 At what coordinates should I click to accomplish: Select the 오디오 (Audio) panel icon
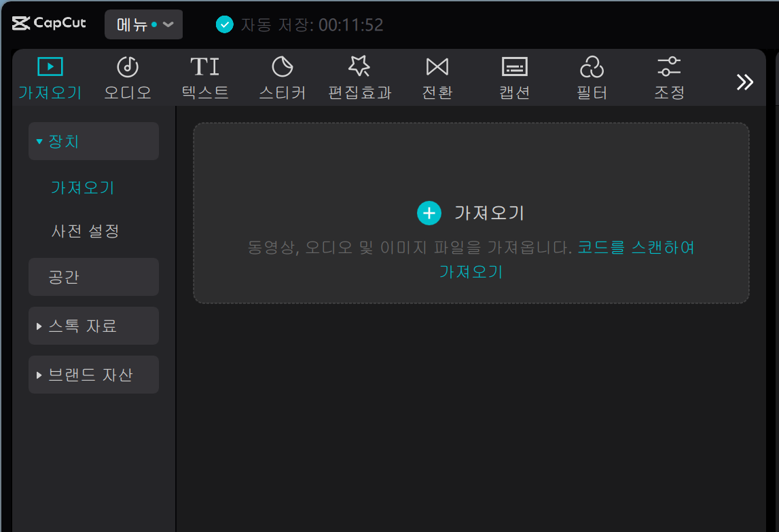coord(127,77)
